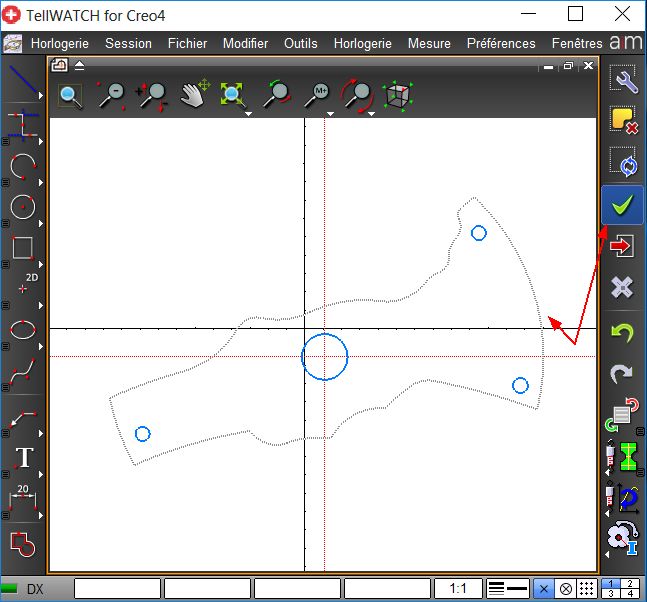Expand the Zoom fit dropdown arrow
The width and height of the screenshot is (647, 602).
(248, 113)
